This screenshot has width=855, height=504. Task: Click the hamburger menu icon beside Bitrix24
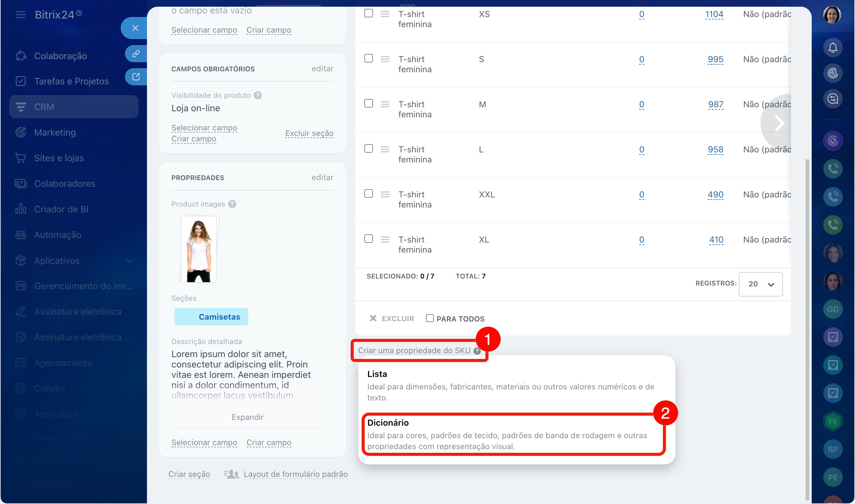pos(20,15)
